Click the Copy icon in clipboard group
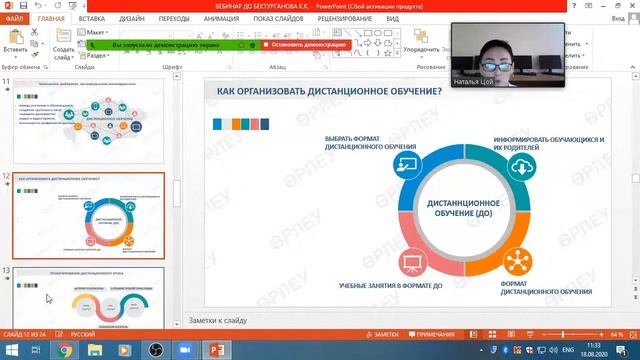 [x=35, y=43]
